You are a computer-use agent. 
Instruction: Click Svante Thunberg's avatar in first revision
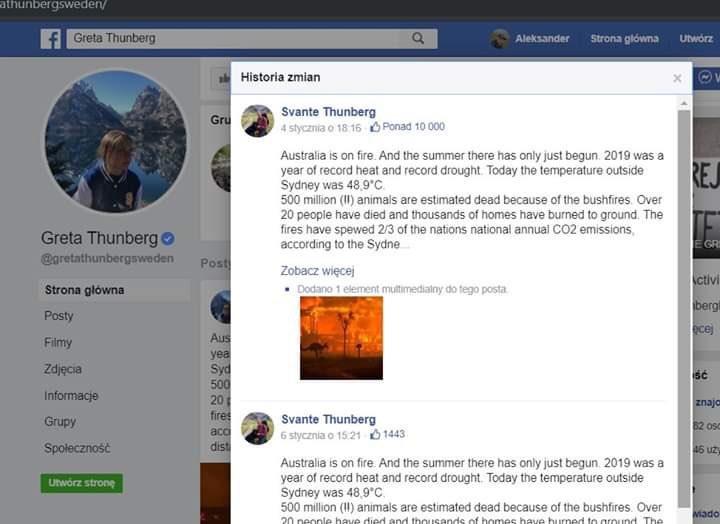[258, 121]
